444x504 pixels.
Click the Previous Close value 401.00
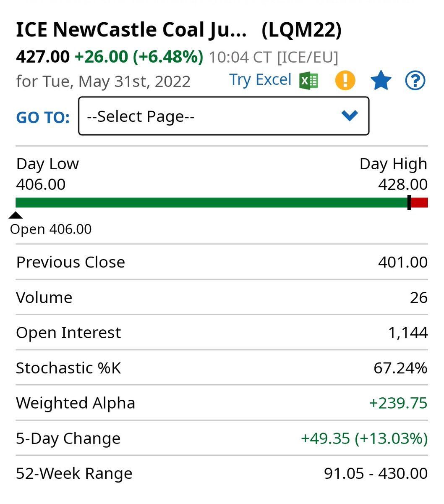click(403, 262)
